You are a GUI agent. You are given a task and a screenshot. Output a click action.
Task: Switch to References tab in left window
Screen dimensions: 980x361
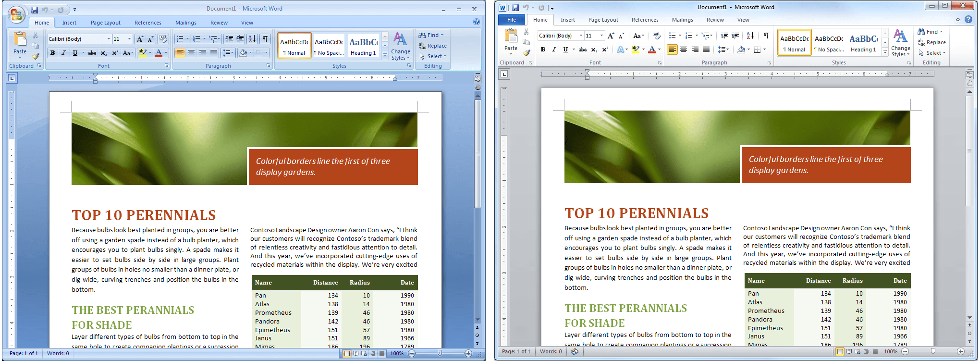[x=148, y=23]
